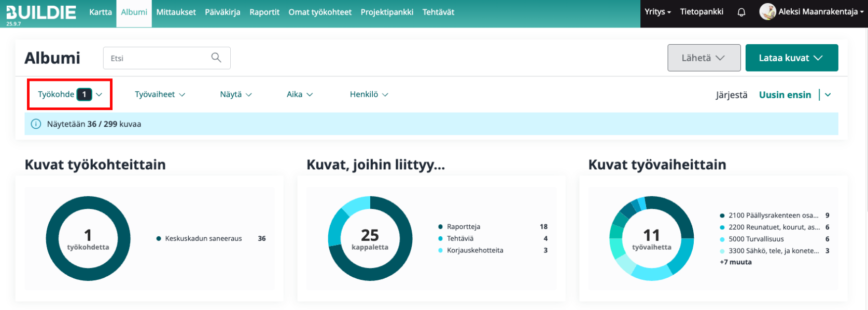Click Aleksi Maanrakentaja's profile avatar
Image resolution: width=868 pixels, height=310 pixels.
coord(767,11)
